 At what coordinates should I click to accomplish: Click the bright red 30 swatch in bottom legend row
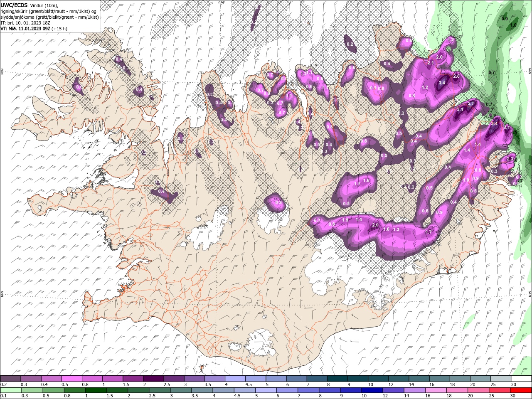(x=520, y=390)
